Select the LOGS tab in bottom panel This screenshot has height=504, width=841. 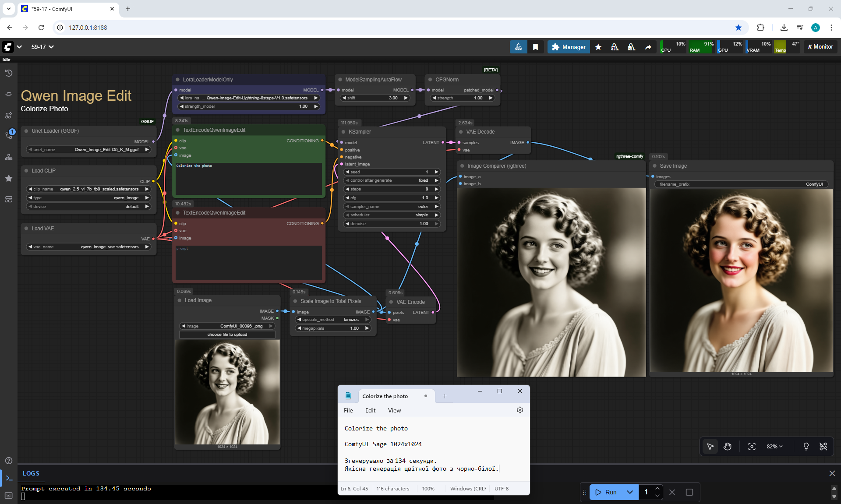31,473
